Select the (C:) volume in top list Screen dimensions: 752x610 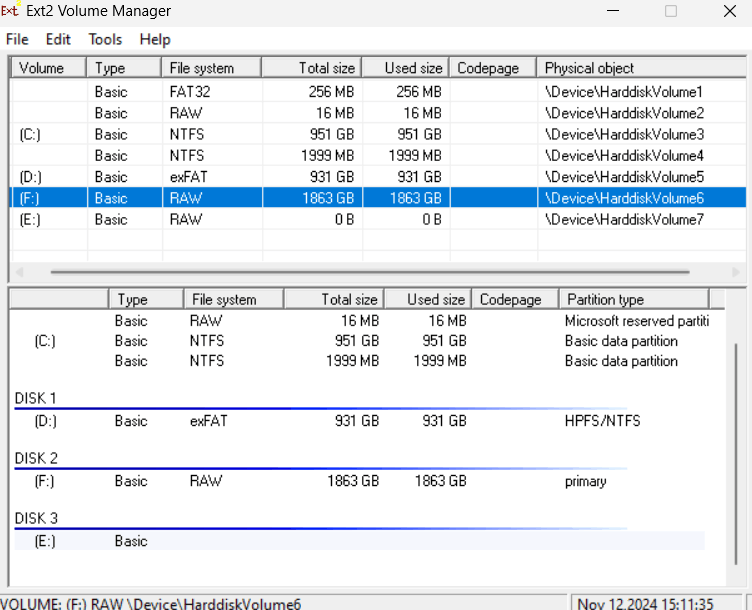(378, 134)
